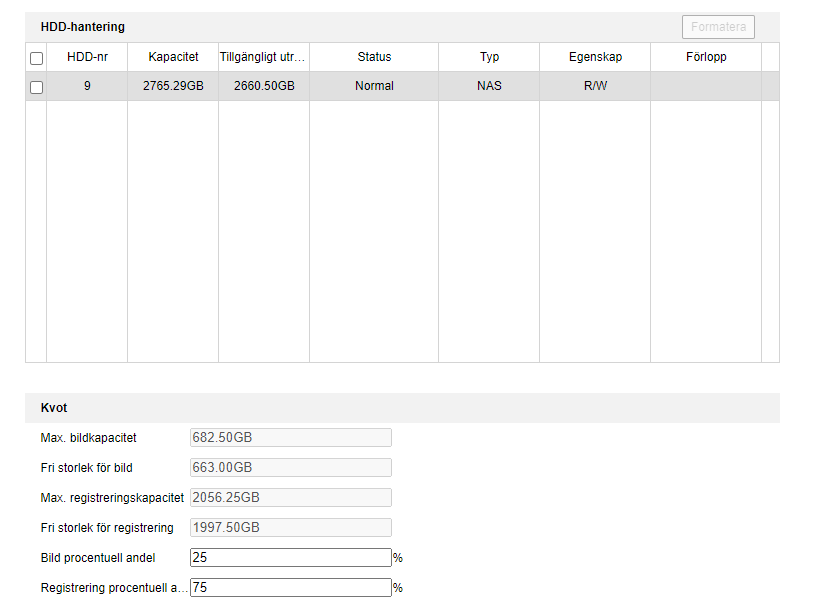Tick the select-all checkbox in table header
The image size is (814, 614).
pyautogui.click(x=37, y=58)
